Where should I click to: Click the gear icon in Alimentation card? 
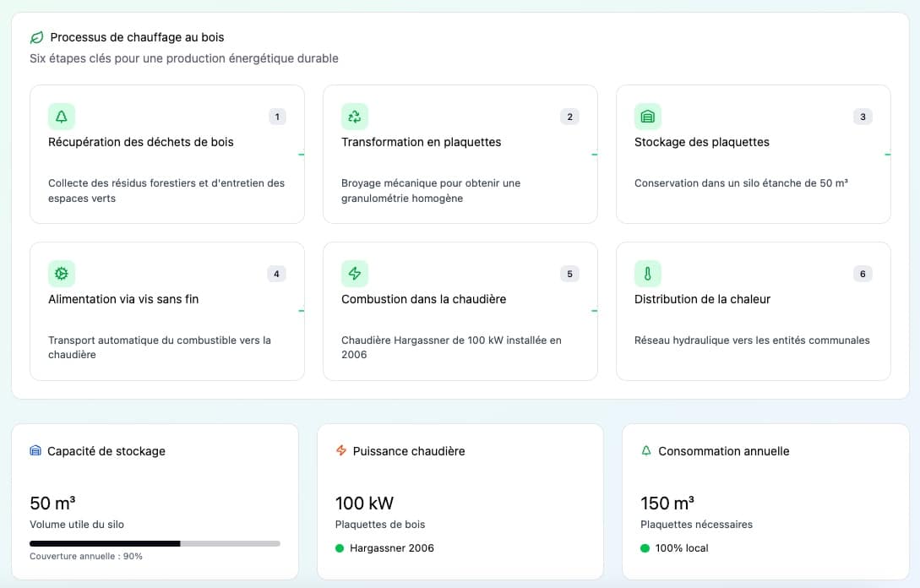(62, 274)
